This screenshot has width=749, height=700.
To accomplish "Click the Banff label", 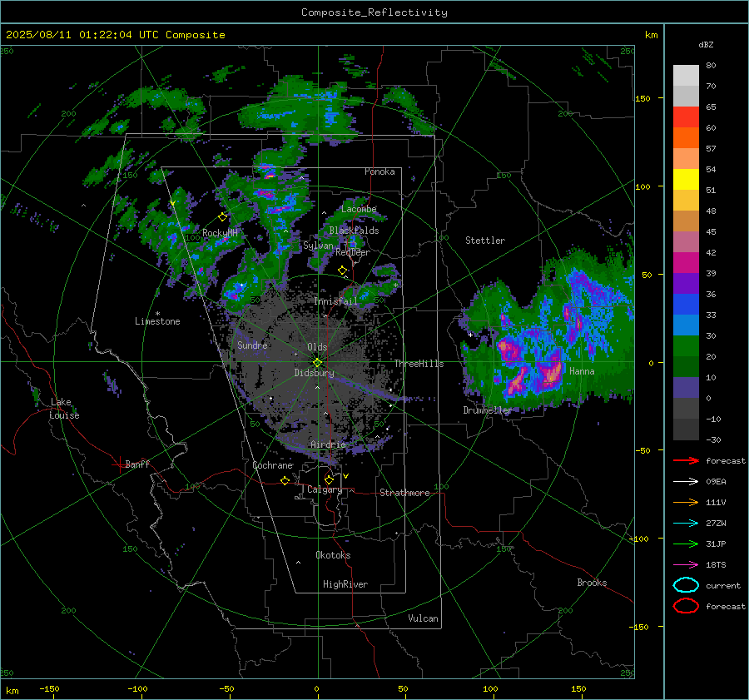I will pos(137,464).
